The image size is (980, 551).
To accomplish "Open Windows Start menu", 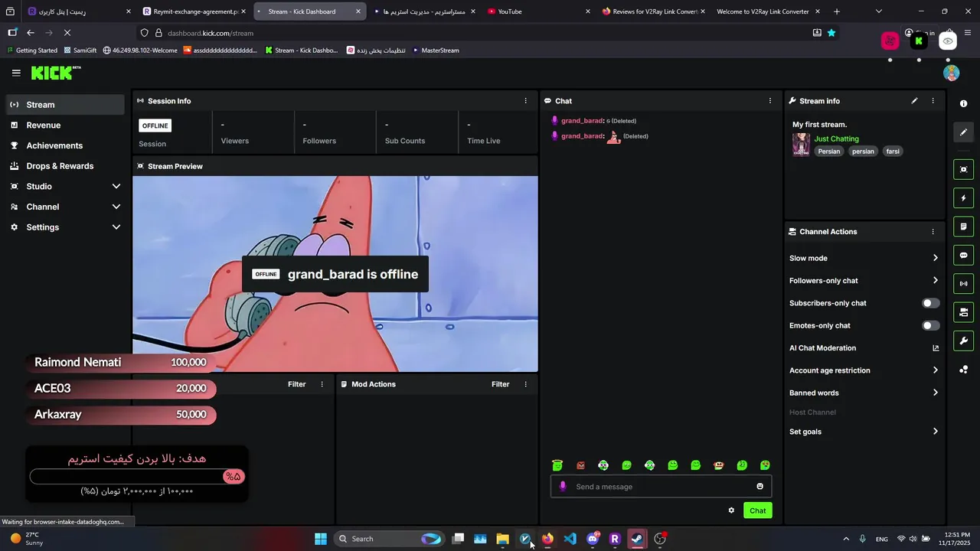I will [x=321, y=539].
